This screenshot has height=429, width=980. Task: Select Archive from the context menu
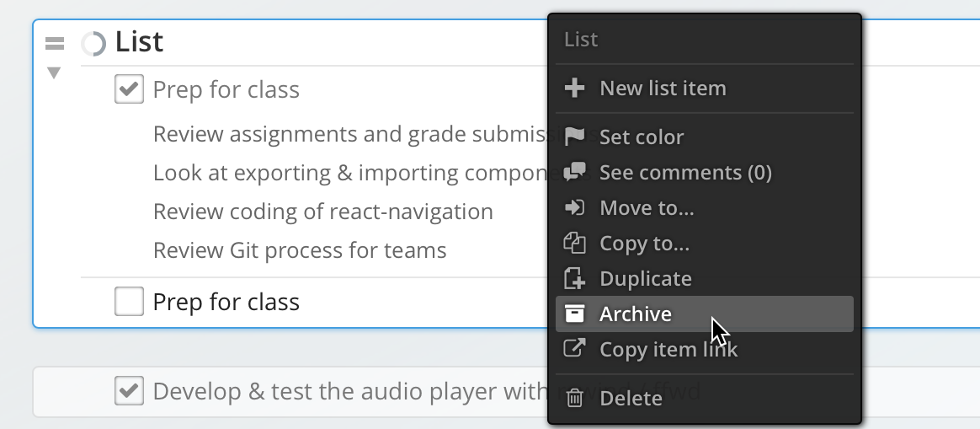pos(635,314)
